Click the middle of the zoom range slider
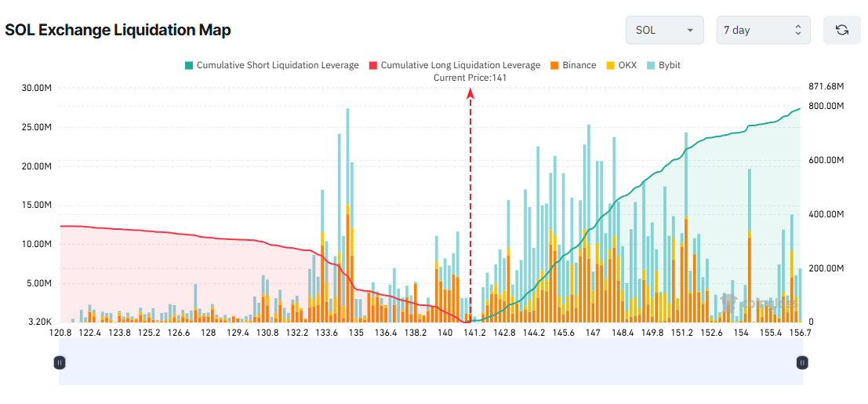The width and height of the screenshot is (868, 404). [x=430, y=362]
